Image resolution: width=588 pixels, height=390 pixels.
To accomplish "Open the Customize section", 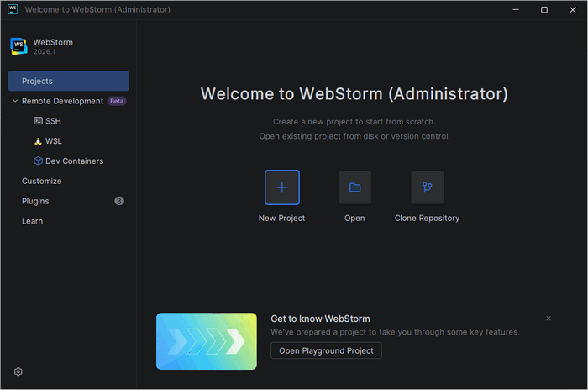I will click(41, 181).
